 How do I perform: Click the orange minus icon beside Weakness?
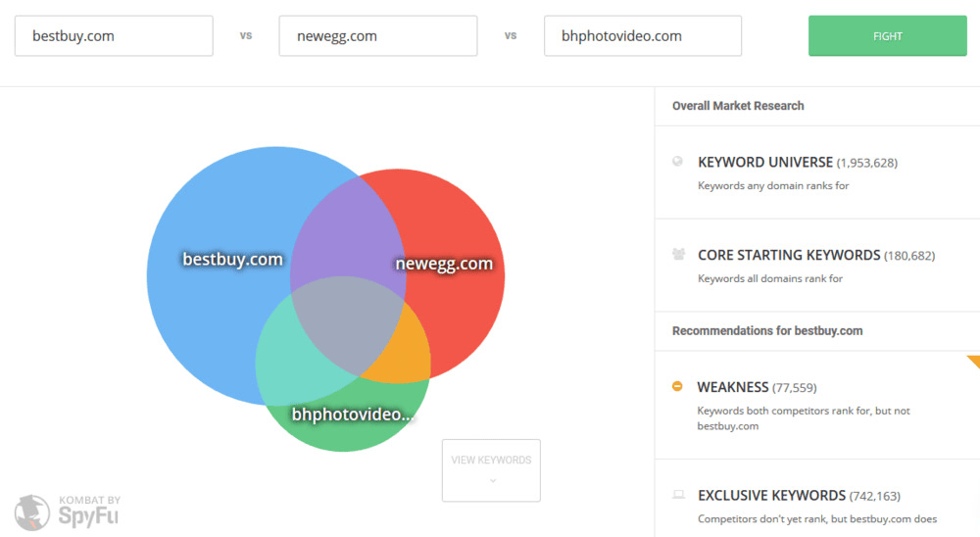click(x=677, y=386)
